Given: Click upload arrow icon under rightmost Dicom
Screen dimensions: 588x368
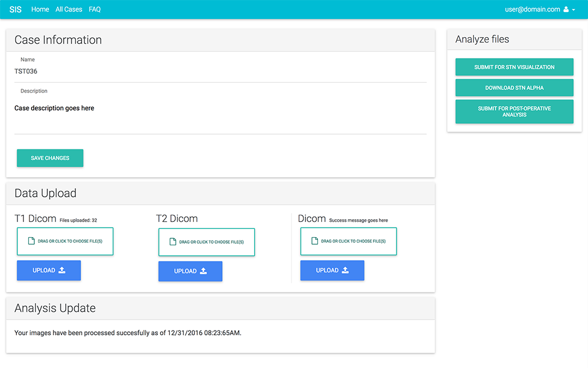Looking at the screenshot, I should tap(345, 270).
